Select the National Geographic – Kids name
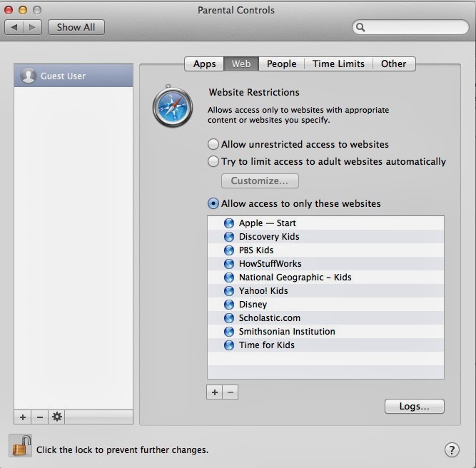This screenshot has height=468, width=476. (295, 278)
